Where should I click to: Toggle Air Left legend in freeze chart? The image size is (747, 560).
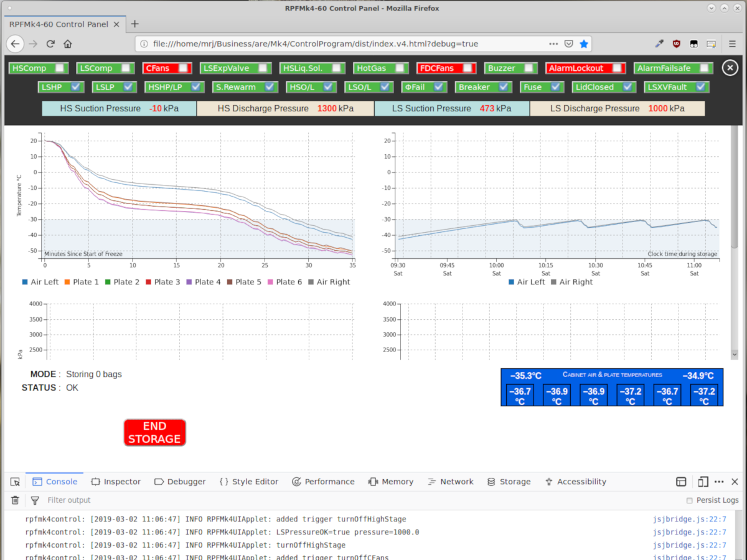tap(40, 282)
